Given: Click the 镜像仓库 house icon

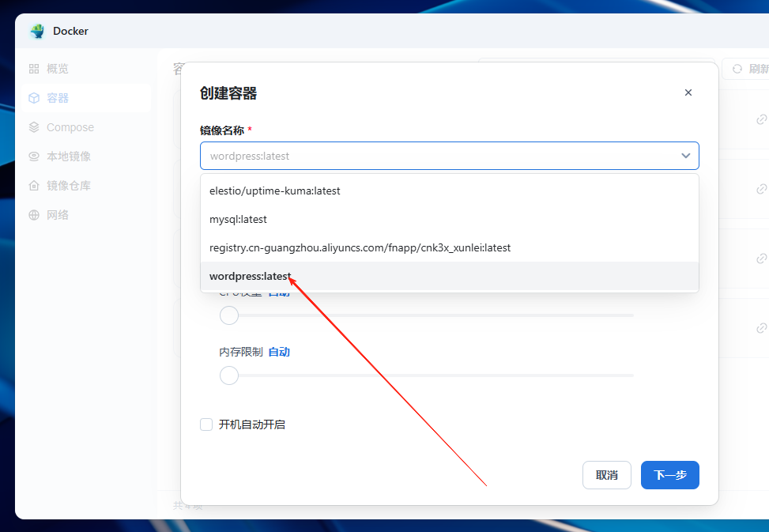Looking at the screenshot, I should click(34, 186).
